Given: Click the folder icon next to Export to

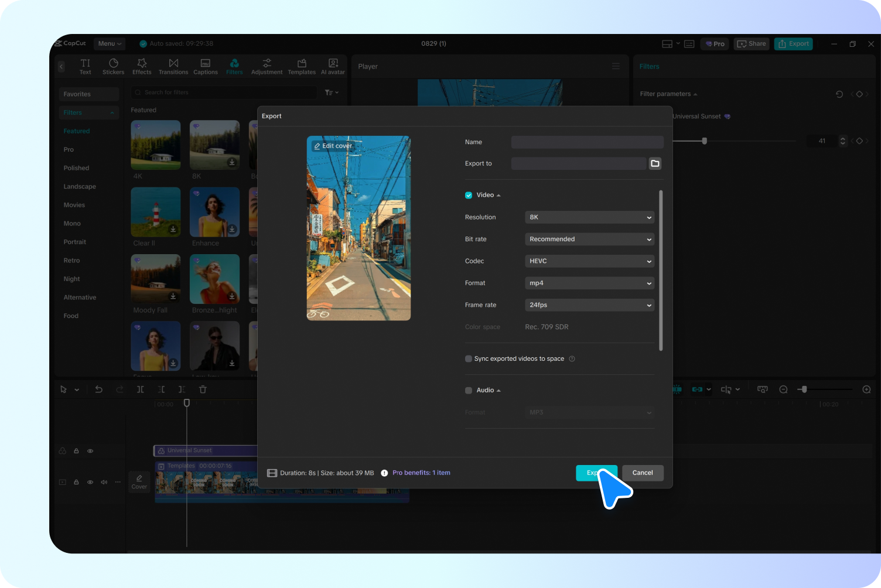Looking at the screenshot, I should 655,163.
